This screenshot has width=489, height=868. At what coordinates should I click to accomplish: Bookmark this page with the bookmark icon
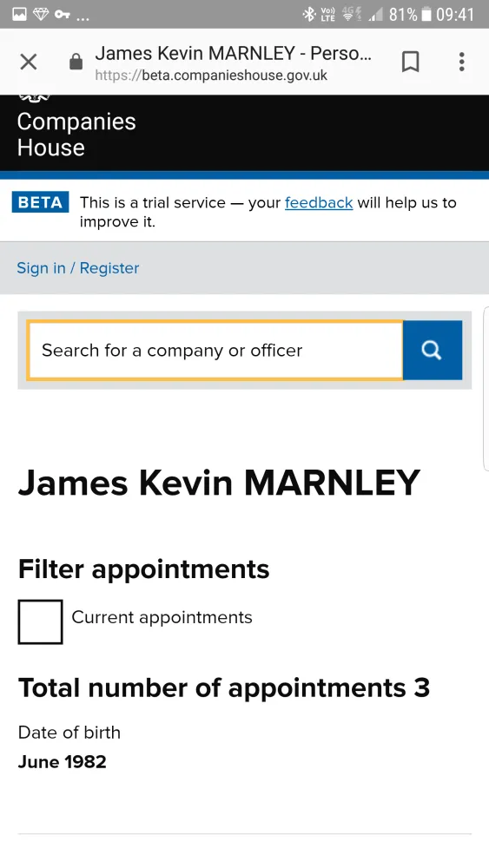(410, 62)
